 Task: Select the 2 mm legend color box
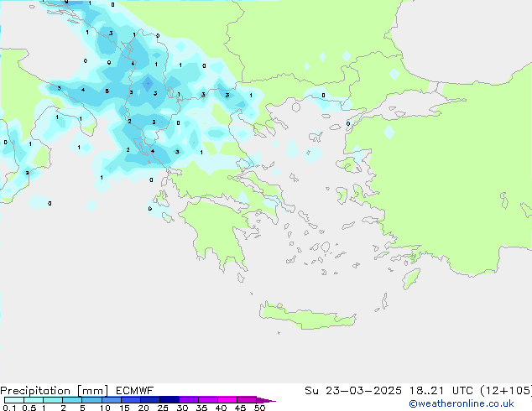tap(72, 400)
